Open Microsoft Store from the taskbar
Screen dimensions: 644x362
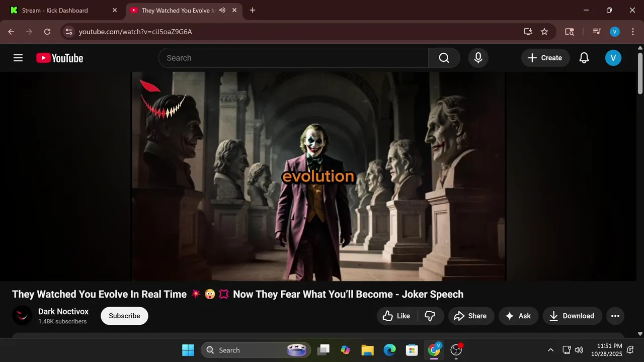(x=412, y=350)
